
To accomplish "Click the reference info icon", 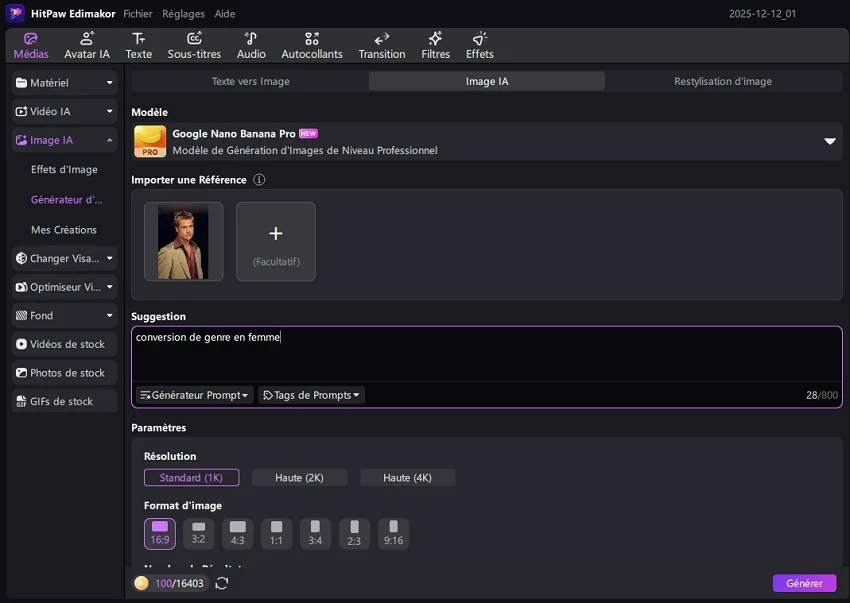I will [x=259, y=180].
